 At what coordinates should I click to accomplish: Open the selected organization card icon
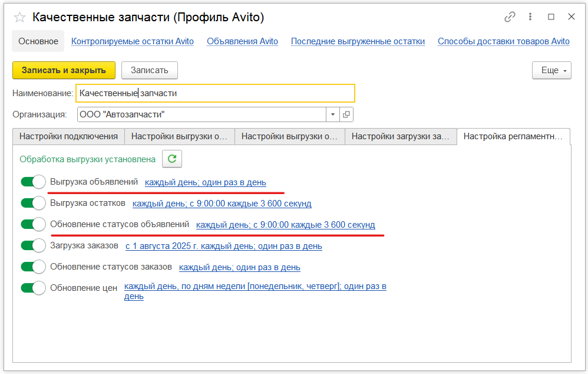pyautogui.click(x=346, y=114)
